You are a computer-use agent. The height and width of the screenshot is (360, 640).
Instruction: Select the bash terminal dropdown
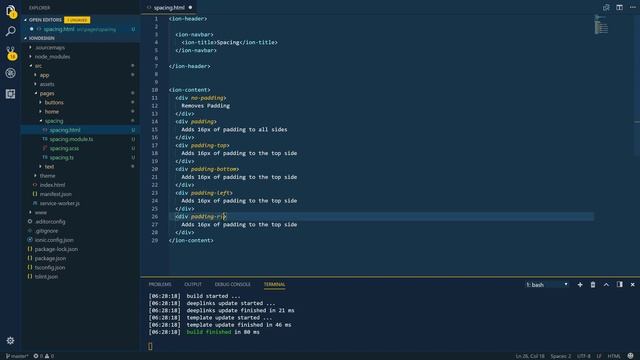click(x=547, y=284)
